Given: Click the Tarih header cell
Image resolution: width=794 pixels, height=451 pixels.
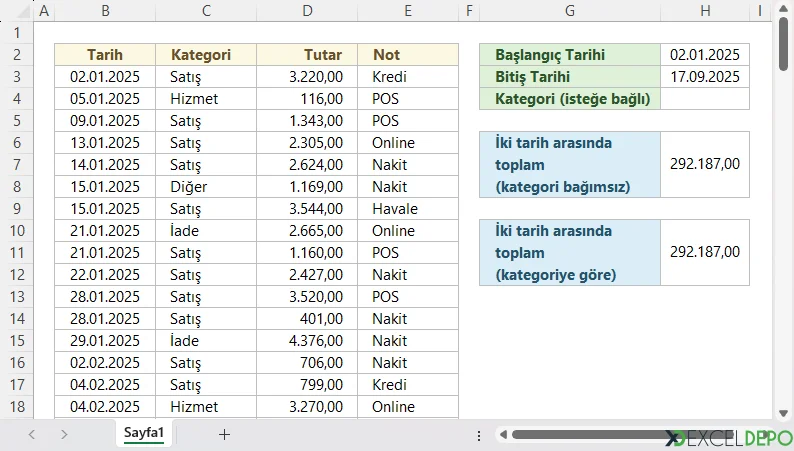Looking at the screenshot, I should pos(105,55).
